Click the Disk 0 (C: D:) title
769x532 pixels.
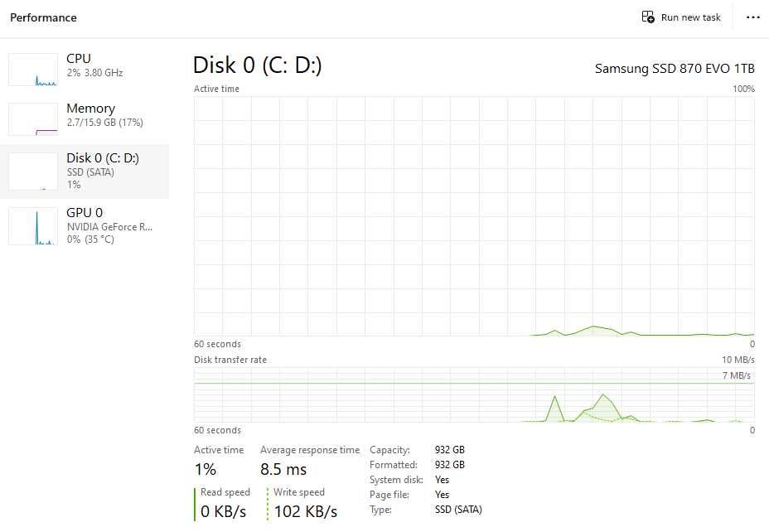[257, 65]
